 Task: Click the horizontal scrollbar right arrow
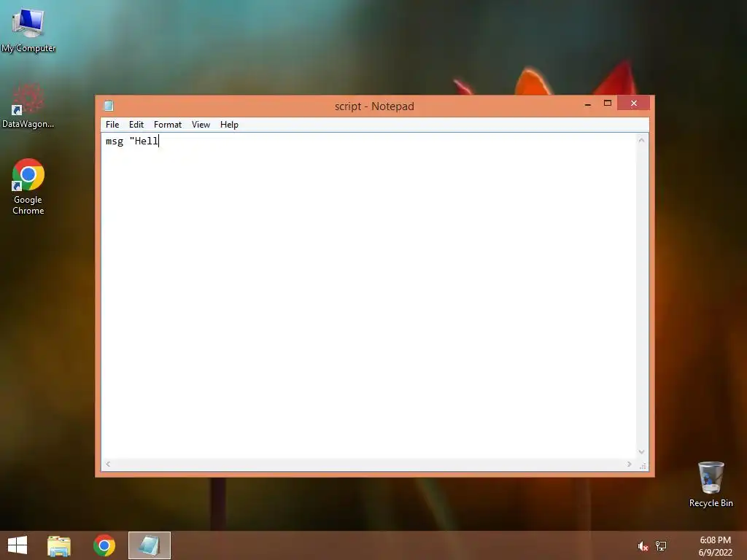(x=630, y=464)
